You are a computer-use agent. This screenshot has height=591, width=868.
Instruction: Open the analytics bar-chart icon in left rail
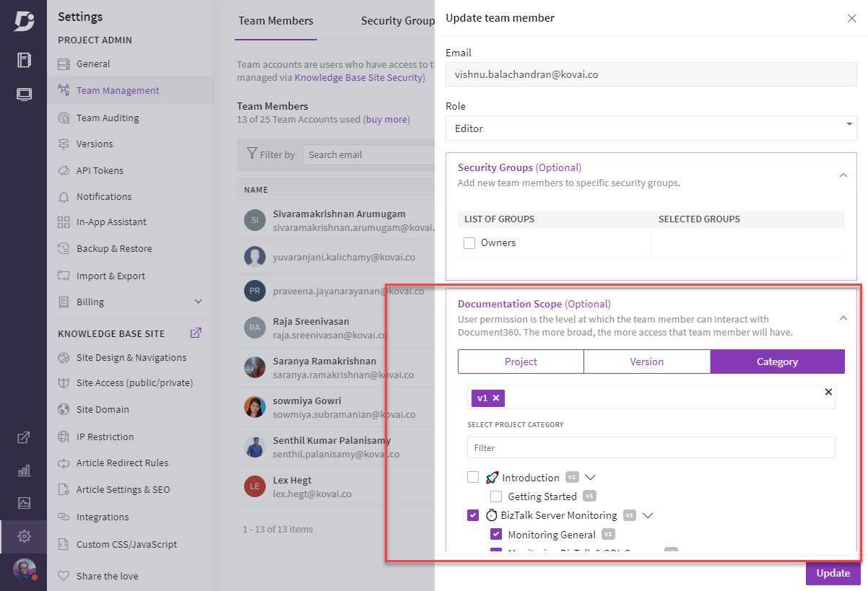(24, 470)
